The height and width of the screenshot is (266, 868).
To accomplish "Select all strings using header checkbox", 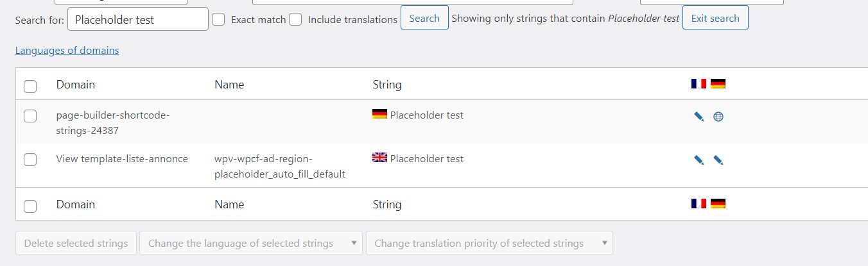I will pyautogui.click(x=30, y=86).
